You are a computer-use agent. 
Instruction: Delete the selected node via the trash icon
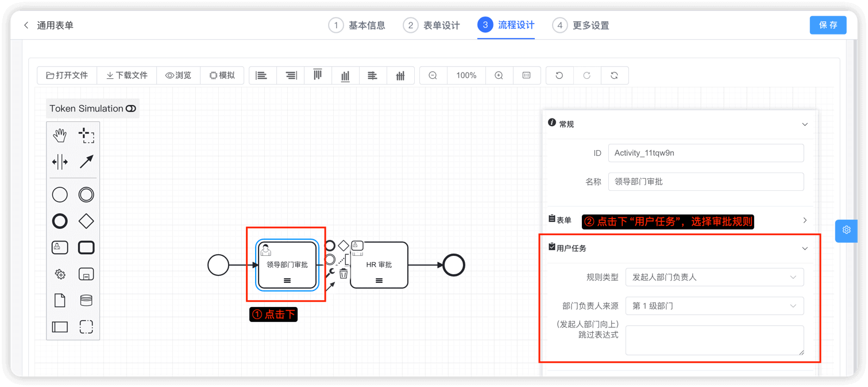point(344,274)
